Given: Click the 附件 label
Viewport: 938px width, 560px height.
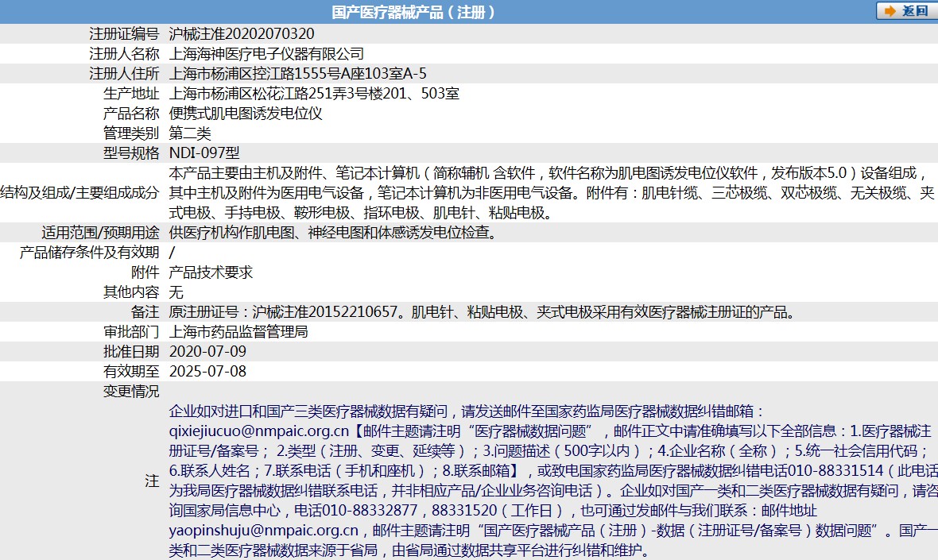Looking at the screenshot, I should pyautogui.click(x=145, y=272).
